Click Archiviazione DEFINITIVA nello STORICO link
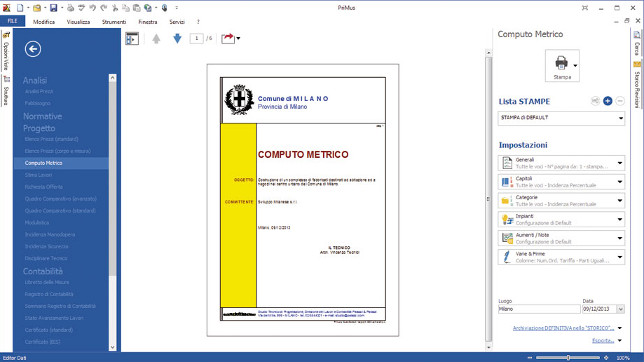Viewport: 644px width, 362px height. click(x=563, y=328)
